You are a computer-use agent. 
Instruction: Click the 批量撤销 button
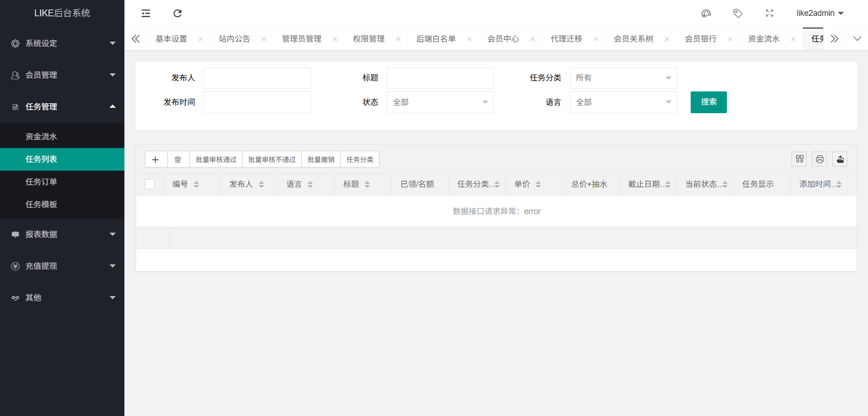click(x=321, y=159)
